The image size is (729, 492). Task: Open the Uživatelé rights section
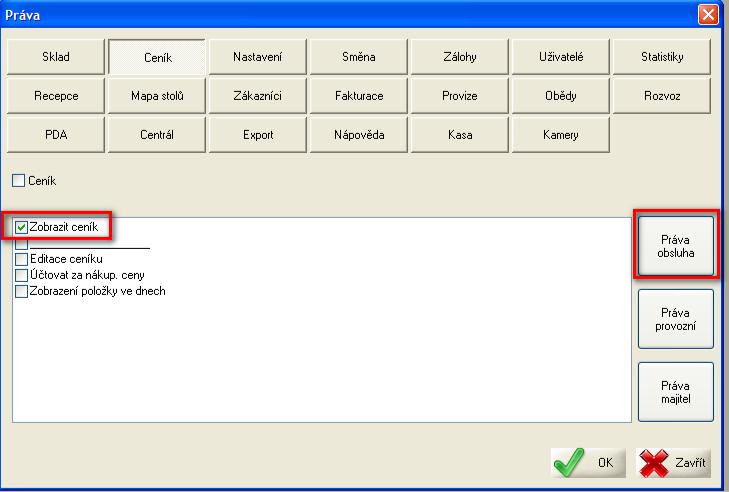[560, 58]
